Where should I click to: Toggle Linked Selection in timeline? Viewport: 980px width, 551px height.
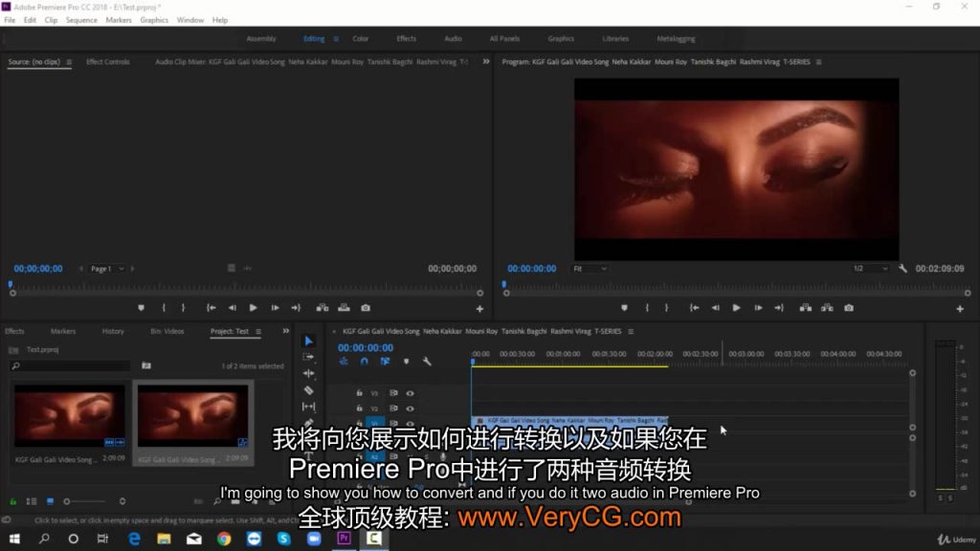coord(385,361)
